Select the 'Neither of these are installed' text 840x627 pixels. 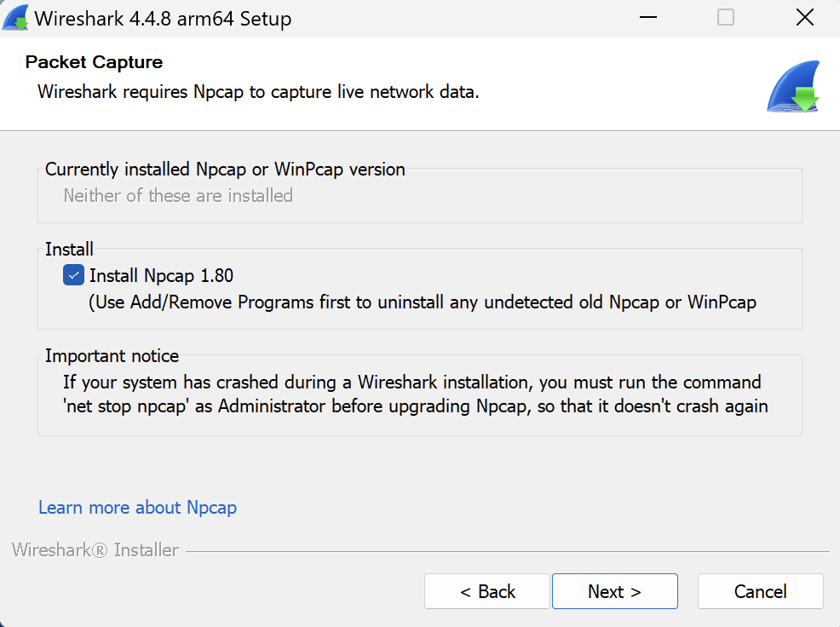[x=178, y=196]
